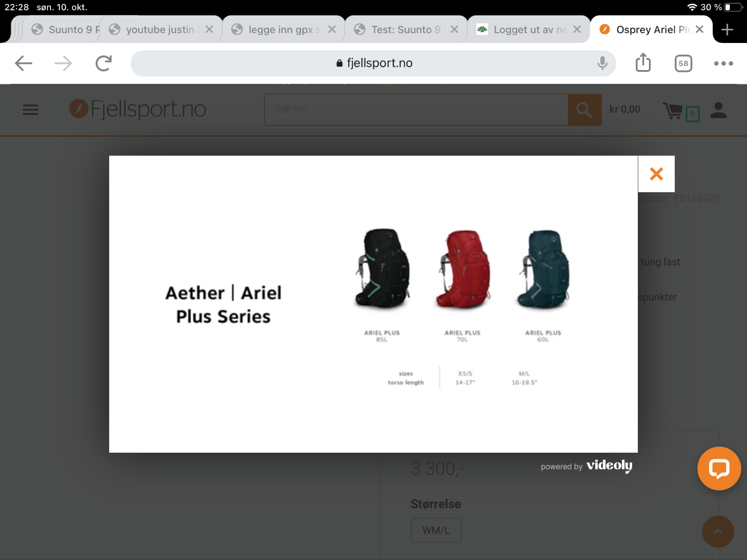Open the browser share sheet
Viewport: 747px width, 560px height.
(x=643, y=63)
